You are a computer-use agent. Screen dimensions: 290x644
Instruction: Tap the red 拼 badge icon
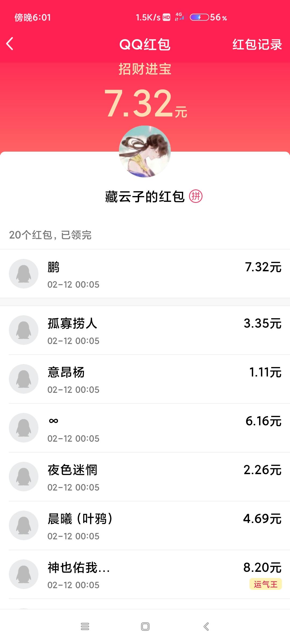[x=196, y=196]
